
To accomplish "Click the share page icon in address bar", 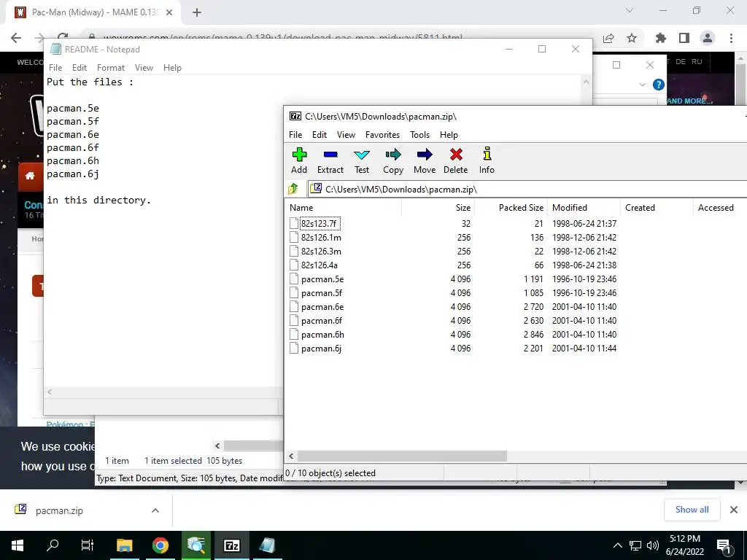I will 608,38.
